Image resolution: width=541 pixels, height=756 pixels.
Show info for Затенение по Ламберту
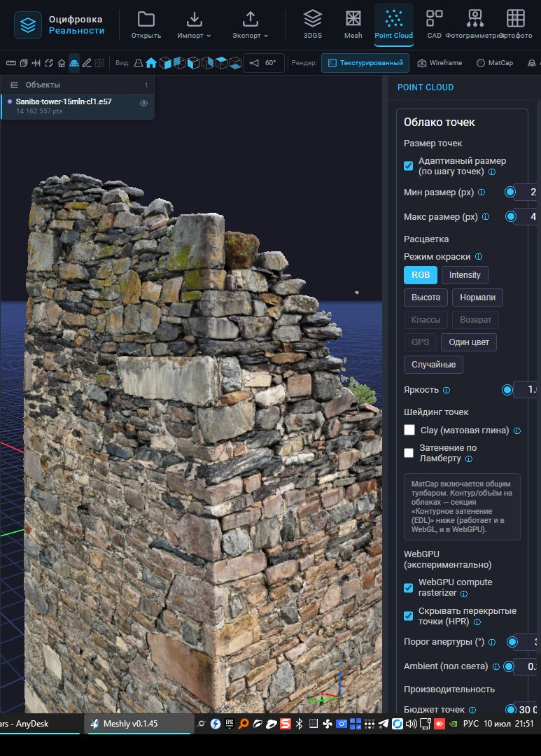pyautogui.click(x=469, y=458)
